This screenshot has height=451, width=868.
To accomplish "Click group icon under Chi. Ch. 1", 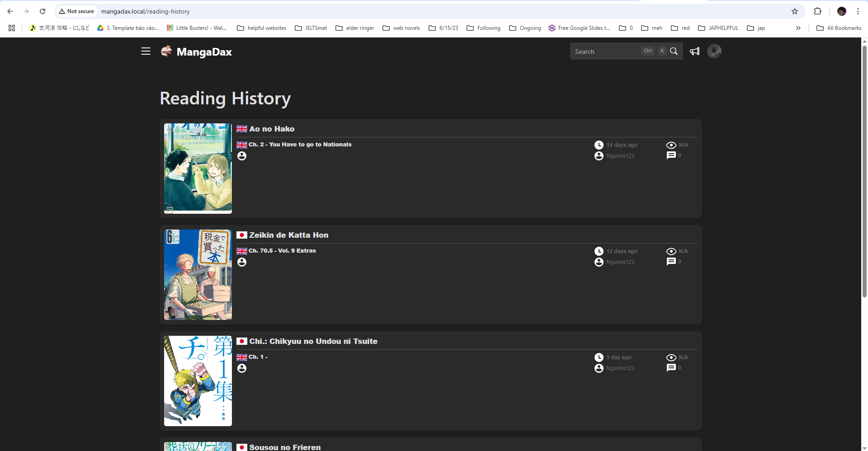I will 242,368.
